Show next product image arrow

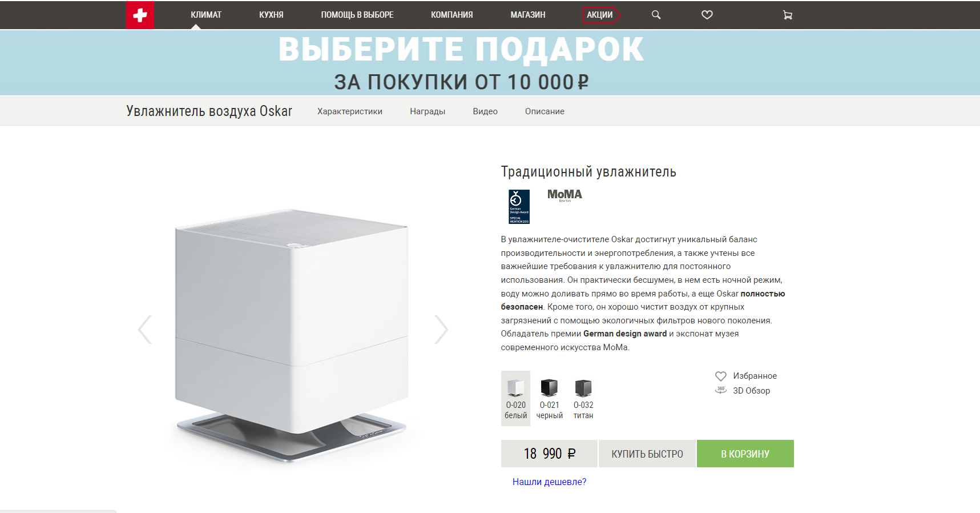[x=441, y=330]
